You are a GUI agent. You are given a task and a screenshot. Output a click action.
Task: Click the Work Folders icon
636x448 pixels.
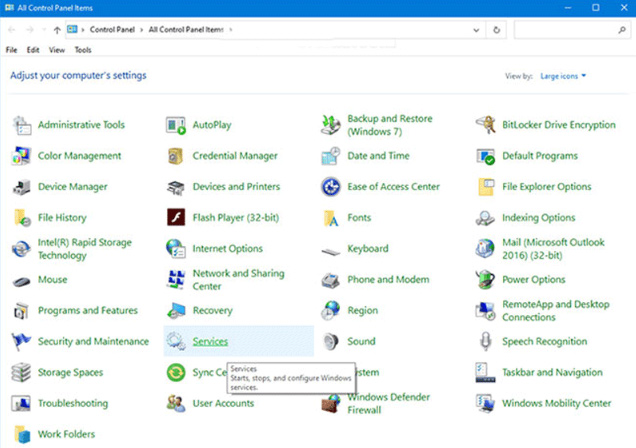[x=22, y=434]
